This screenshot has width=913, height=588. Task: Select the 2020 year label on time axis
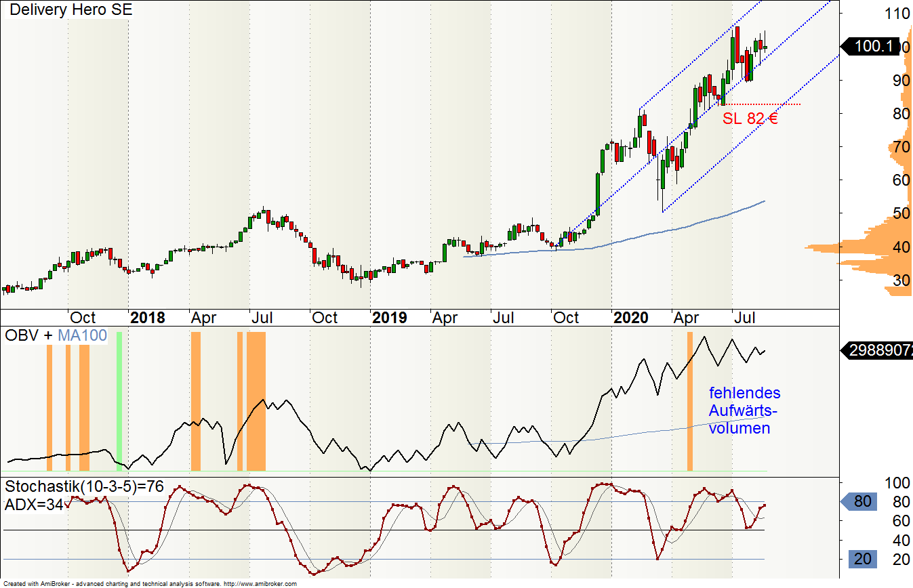point(631,317)
